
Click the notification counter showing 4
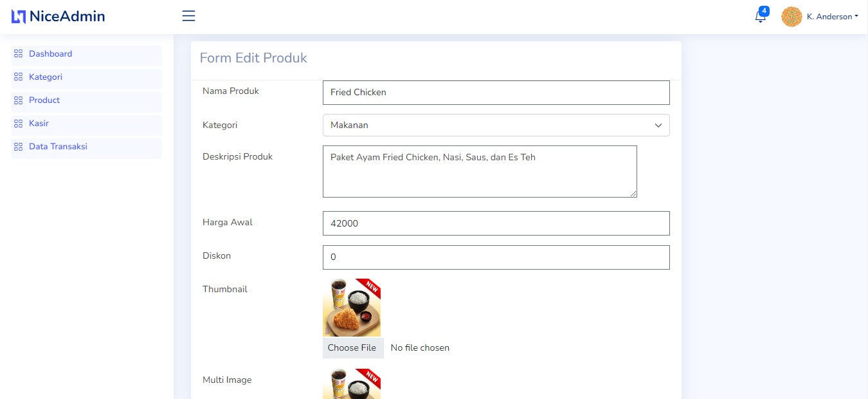[764, 10]
